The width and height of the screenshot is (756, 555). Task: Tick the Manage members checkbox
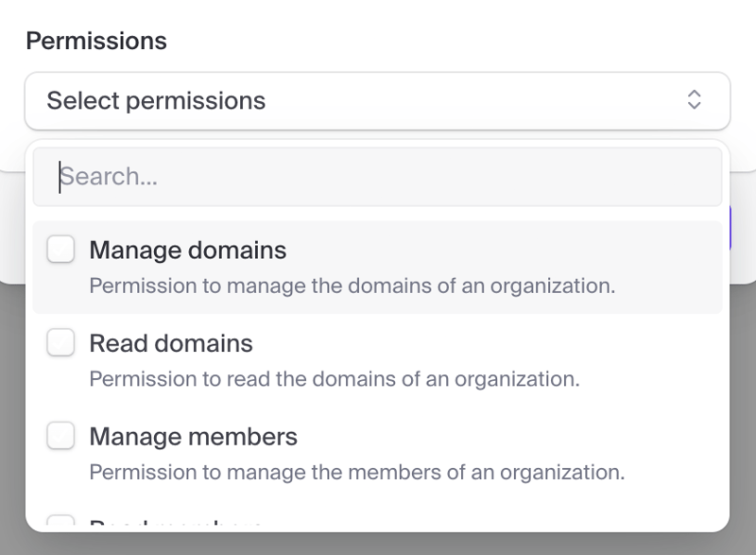pos(60,436)
